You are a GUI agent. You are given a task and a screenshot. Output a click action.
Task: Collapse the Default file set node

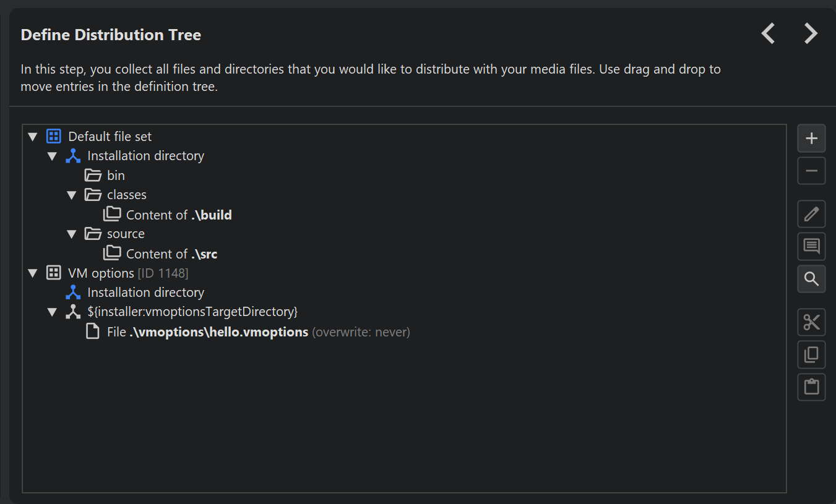click(x=33, y=137)
